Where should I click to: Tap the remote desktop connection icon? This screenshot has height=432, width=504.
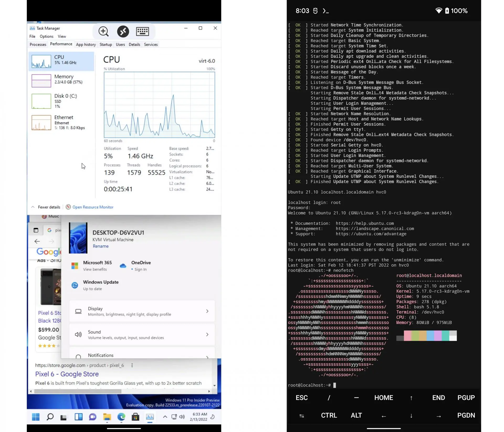coord(123,31)
